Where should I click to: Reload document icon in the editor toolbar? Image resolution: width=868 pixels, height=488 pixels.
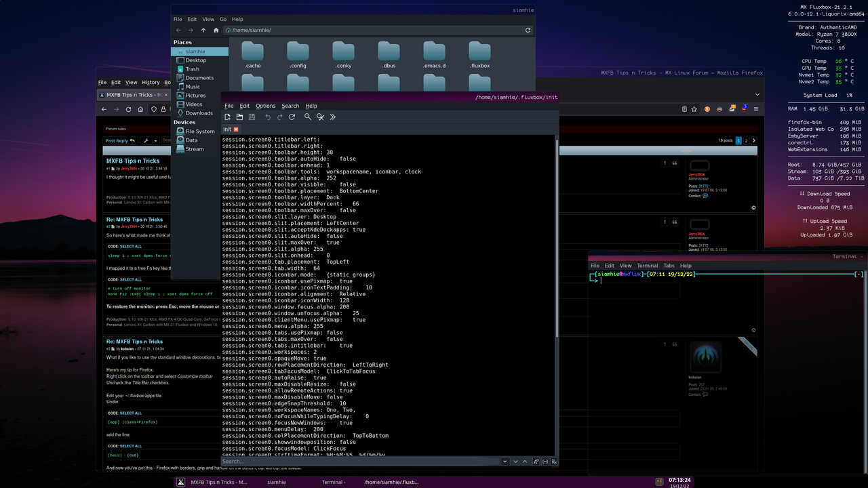pos(292,117)
